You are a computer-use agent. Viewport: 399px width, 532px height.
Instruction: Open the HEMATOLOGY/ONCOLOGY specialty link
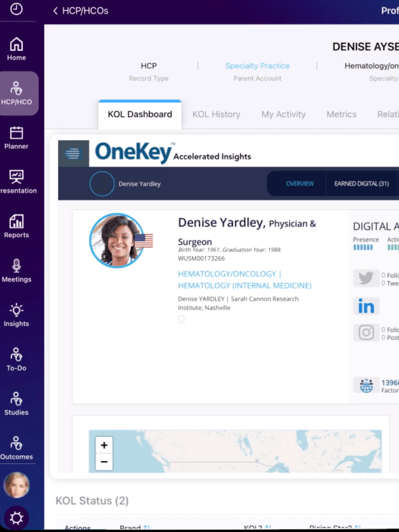[x=223, y=274]
